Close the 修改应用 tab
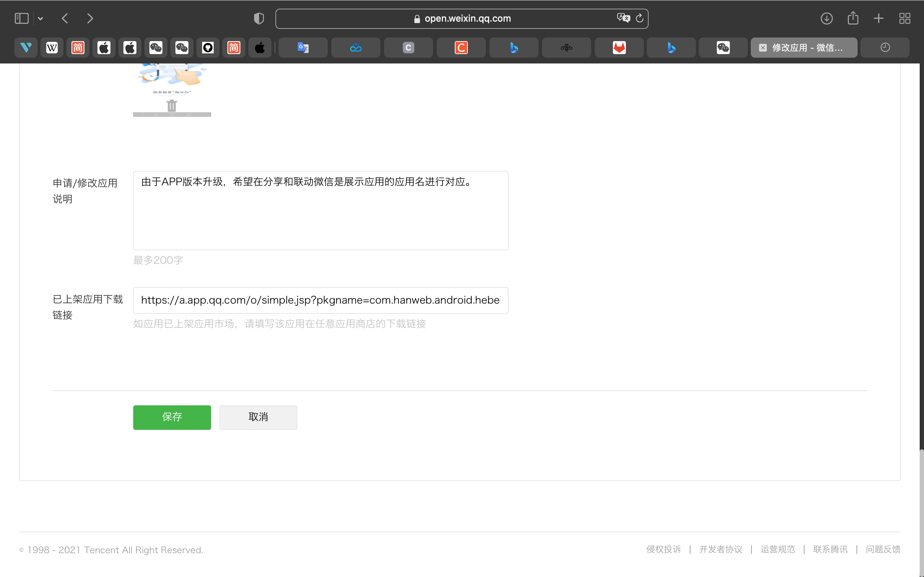The image size is (924, 577). tap(763, 48)
